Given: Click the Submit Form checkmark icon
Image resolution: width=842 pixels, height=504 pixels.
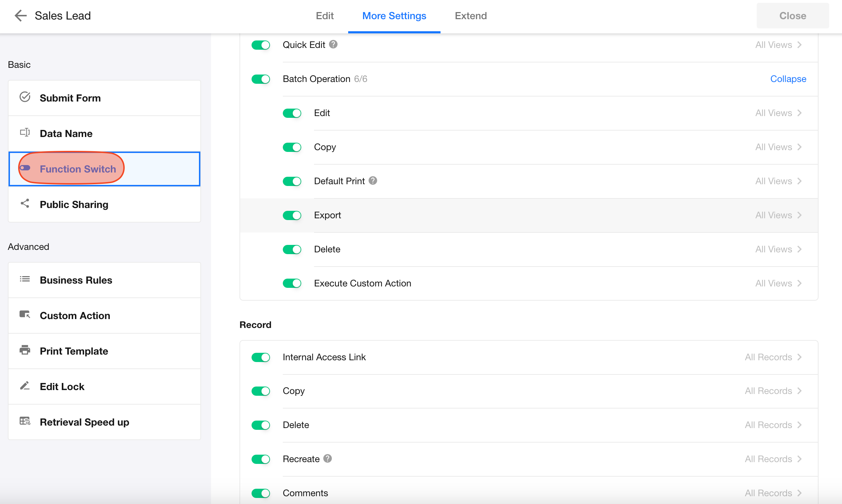Looking at the screenshot, I should tap(25, 97).
